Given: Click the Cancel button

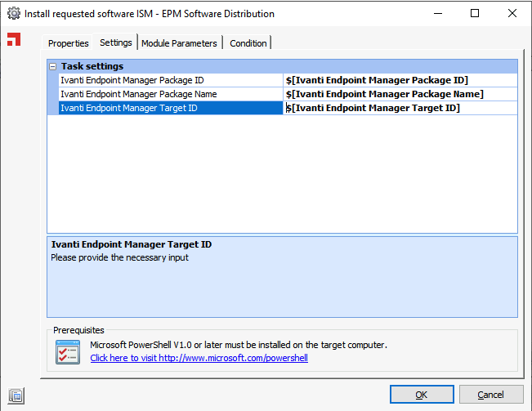Looking at the screenshot, I should click(x=490, y=395).
